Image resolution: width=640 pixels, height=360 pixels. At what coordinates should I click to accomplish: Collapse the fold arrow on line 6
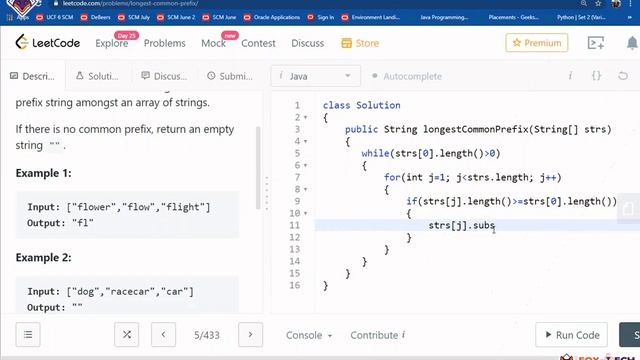305,166
